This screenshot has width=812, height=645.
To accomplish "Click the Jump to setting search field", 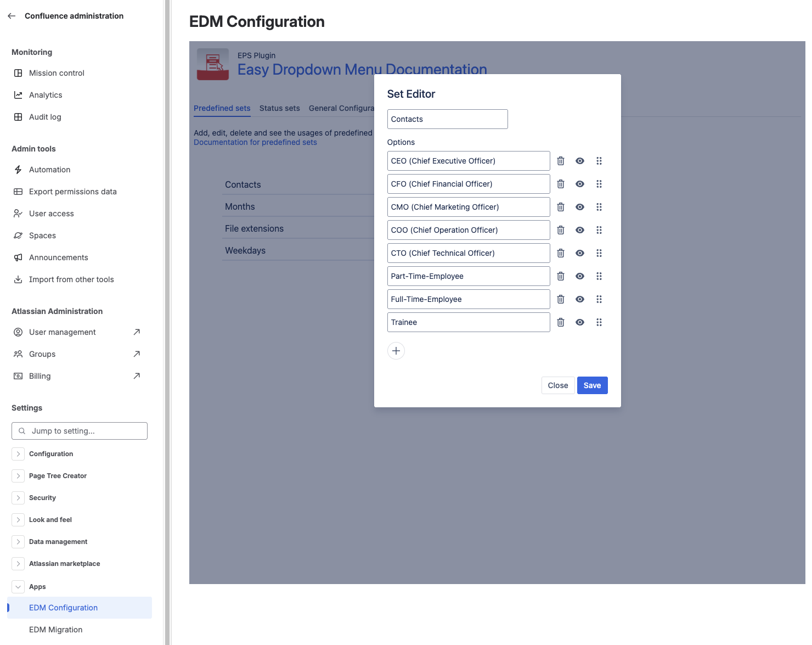I will point(80,431).
